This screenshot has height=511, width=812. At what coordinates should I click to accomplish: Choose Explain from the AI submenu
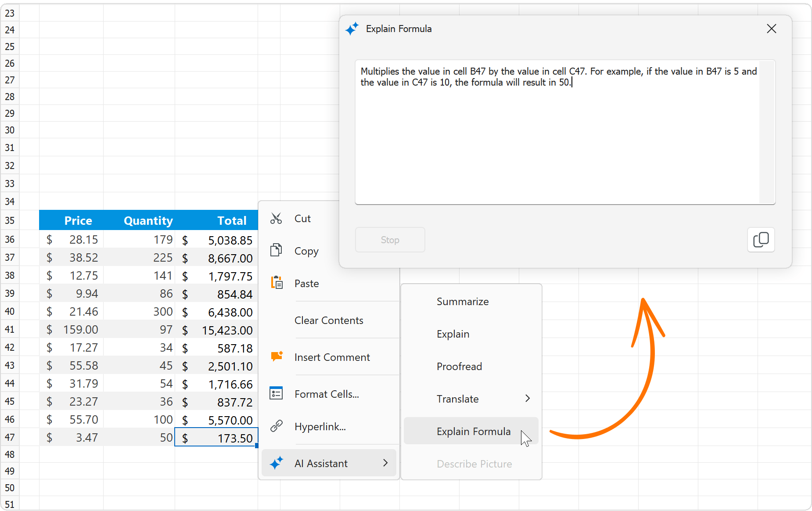pyautogui.click(x=453, y=334)
